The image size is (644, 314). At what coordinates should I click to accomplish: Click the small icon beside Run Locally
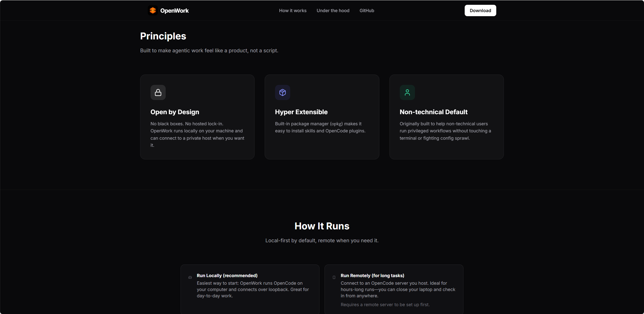pyautogui.click(x=190, y=277)
